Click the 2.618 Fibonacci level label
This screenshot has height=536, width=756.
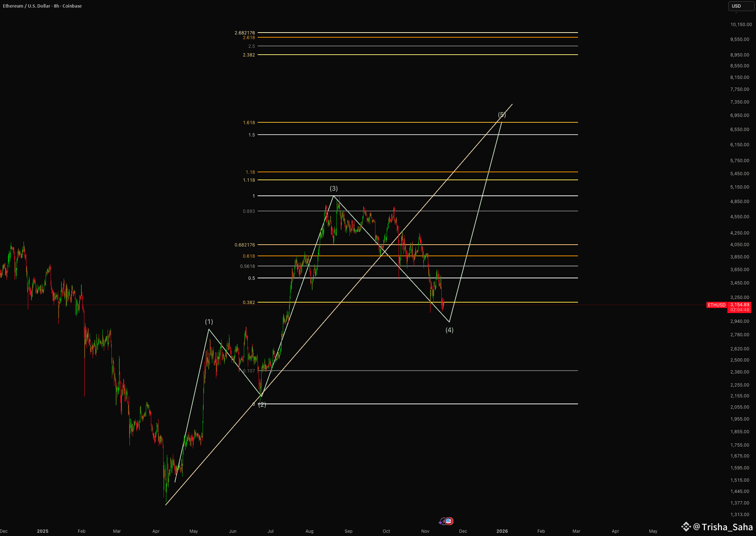click(249, 38)
